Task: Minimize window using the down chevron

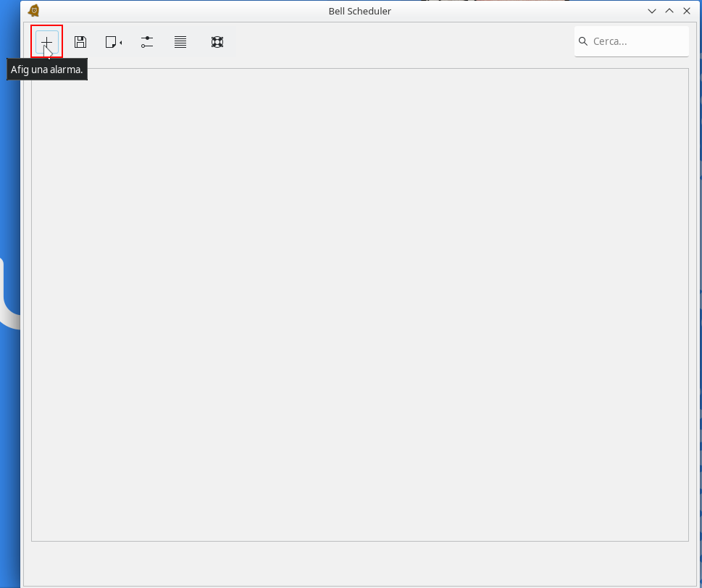Action: point(652,11)
